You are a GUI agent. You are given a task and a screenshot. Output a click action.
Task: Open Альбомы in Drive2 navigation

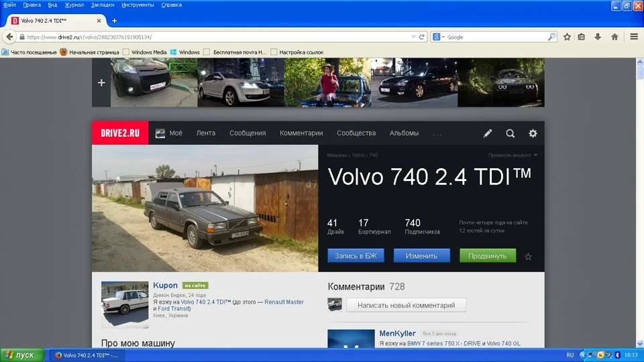tap(404, 133)
